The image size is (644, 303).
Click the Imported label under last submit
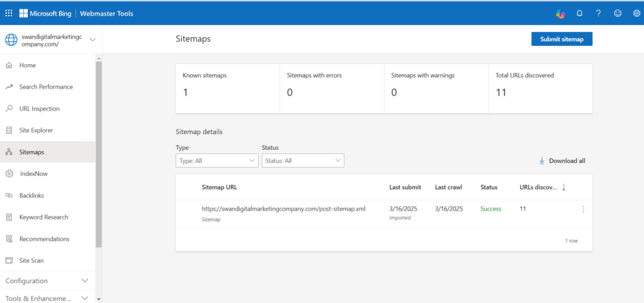400,218
